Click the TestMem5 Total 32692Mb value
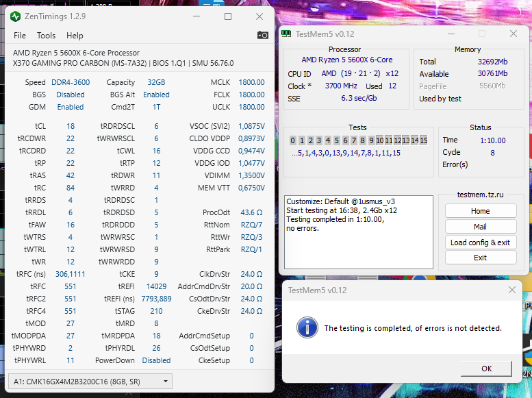Screen dimensions: 532x398 pyautogui.click(x=493, y=62)
